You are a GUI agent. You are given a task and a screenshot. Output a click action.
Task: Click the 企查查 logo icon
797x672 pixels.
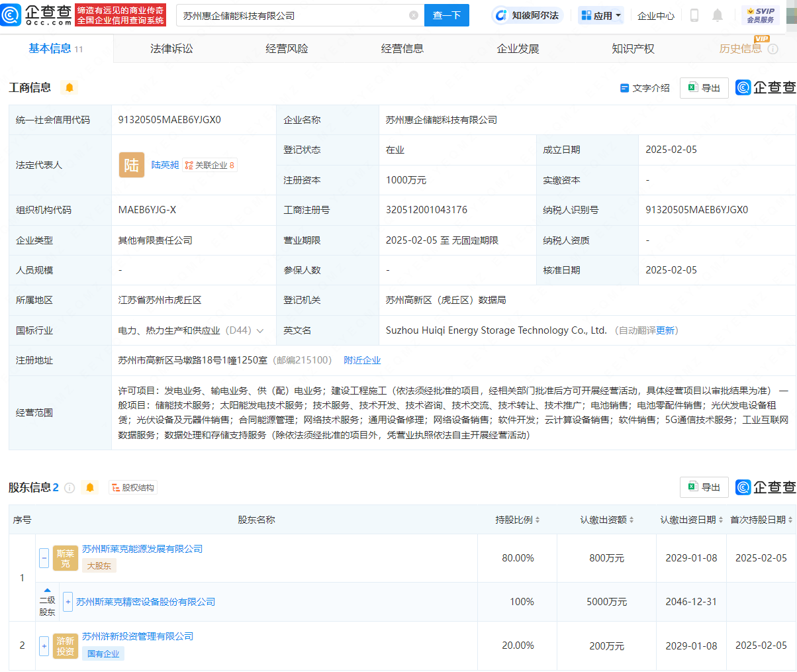click(11, 15)
